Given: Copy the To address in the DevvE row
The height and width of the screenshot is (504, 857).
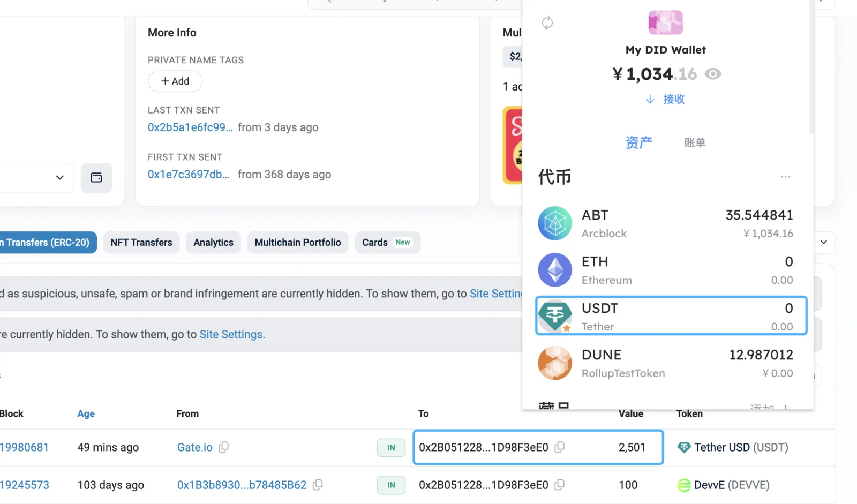Looking at the screenshot, I should click(x=560, y=485).
